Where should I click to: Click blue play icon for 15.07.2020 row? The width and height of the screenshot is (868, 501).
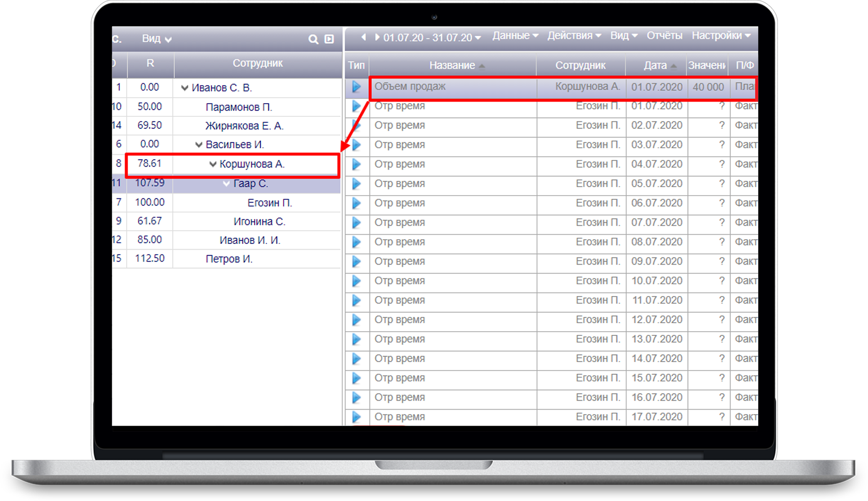[x=357, y=378]
